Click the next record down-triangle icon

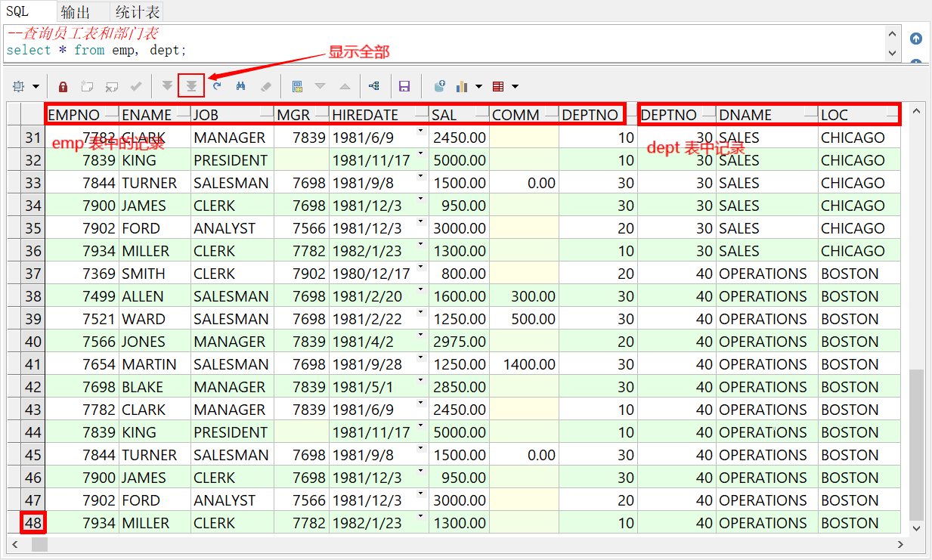(320, 86)
